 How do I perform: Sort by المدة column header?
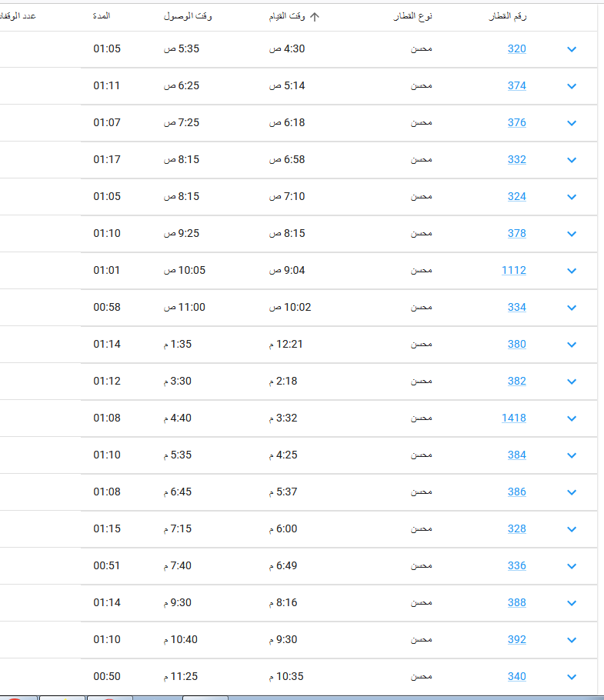click(102, 16)
